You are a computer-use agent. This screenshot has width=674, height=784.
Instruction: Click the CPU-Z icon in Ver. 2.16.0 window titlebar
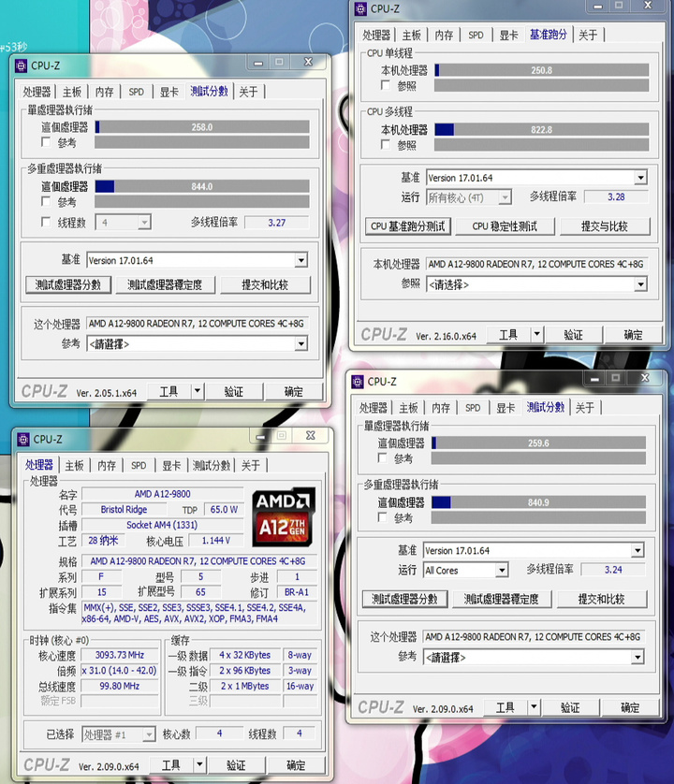click(360, 9)
